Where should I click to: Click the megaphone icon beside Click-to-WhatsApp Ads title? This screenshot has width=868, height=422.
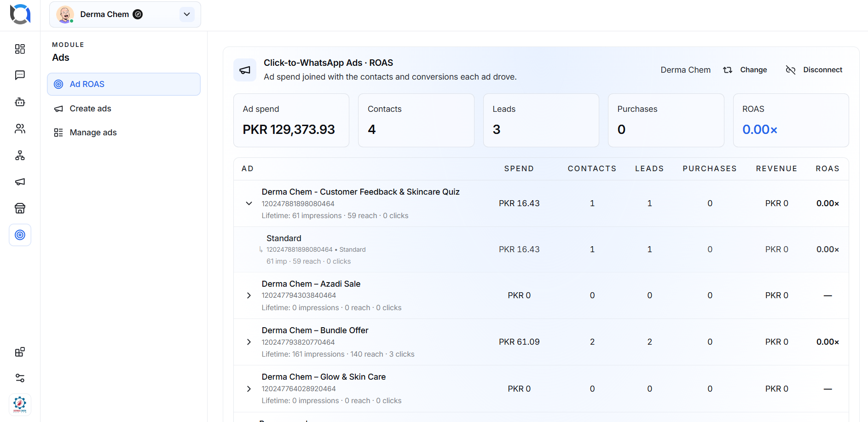point(245,70)
